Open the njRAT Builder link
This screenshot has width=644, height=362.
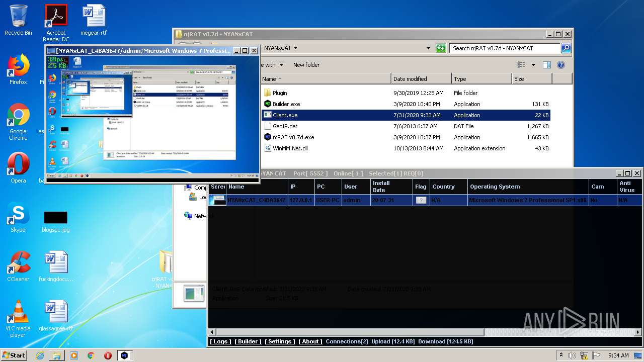click(248, 341)
